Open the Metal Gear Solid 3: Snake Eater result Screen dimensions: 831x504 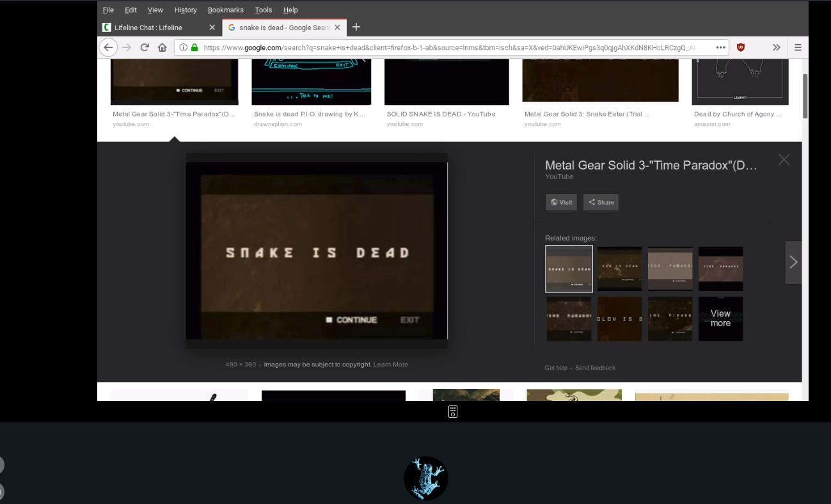tap(587, 114)
